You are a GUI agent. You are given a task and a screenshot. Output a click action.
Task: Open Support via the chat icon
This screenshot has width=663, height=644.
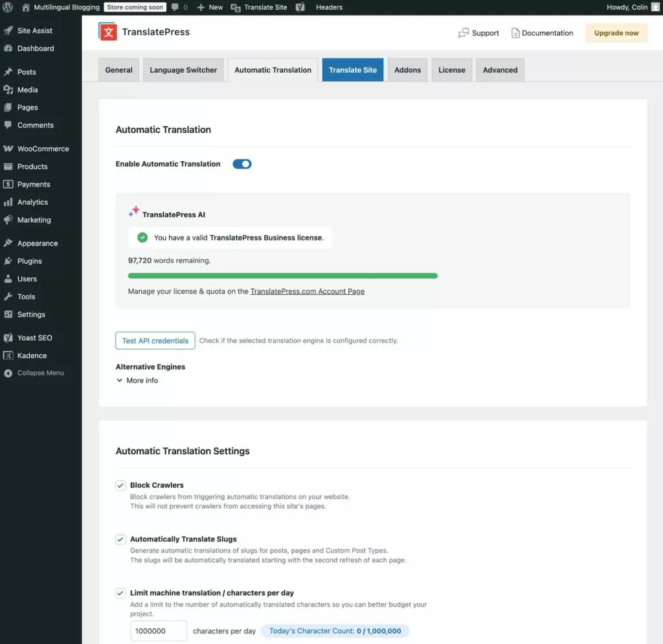coord(464,33)
